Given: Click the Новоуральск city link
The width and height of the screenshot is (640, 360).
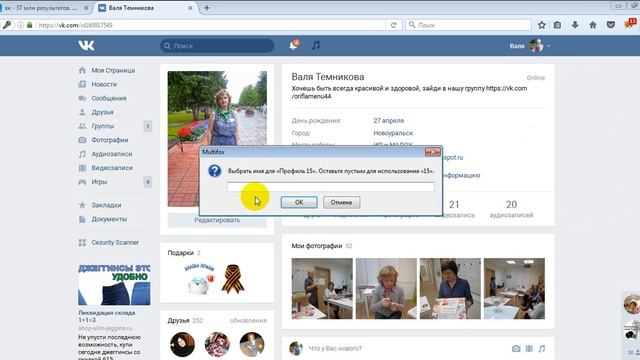Looking at the screenshot, I should click(x=393, y=133).
